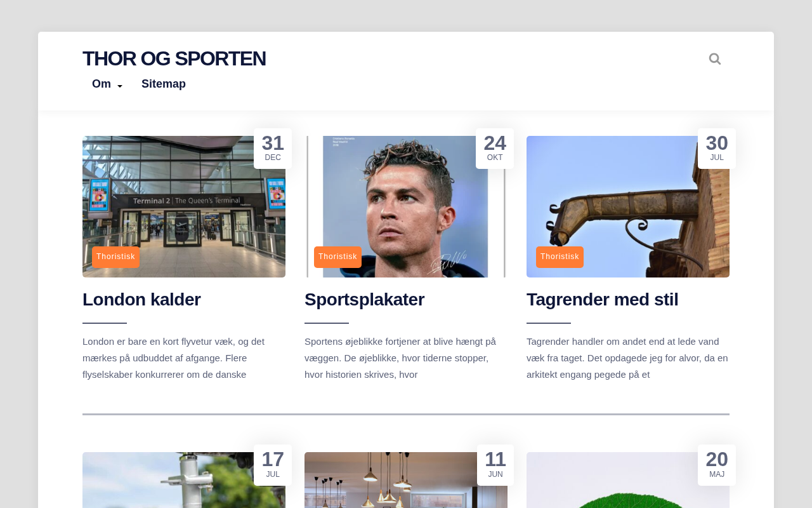
Task: Click the ornate gutter spout thumbnail
Action: [x=628, y=206]
